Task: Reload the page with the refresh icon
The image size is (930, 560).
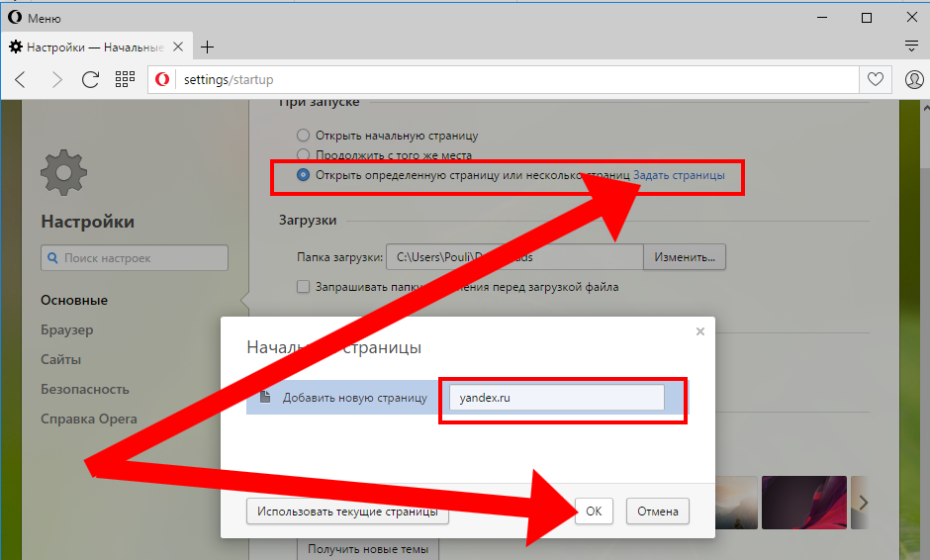Action: tap(90, 79)
